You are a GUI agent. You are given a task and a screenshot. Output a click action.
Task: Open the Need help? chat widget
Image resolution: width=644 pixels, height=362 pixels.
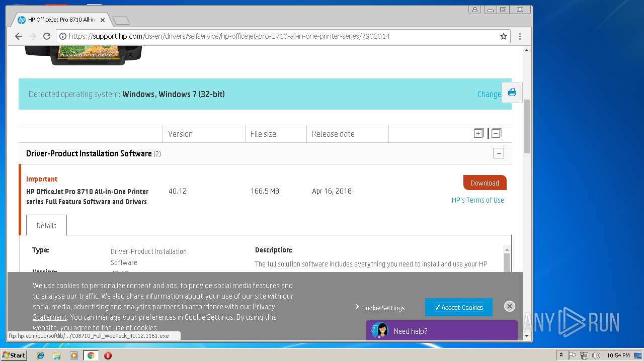click(442, 330)
